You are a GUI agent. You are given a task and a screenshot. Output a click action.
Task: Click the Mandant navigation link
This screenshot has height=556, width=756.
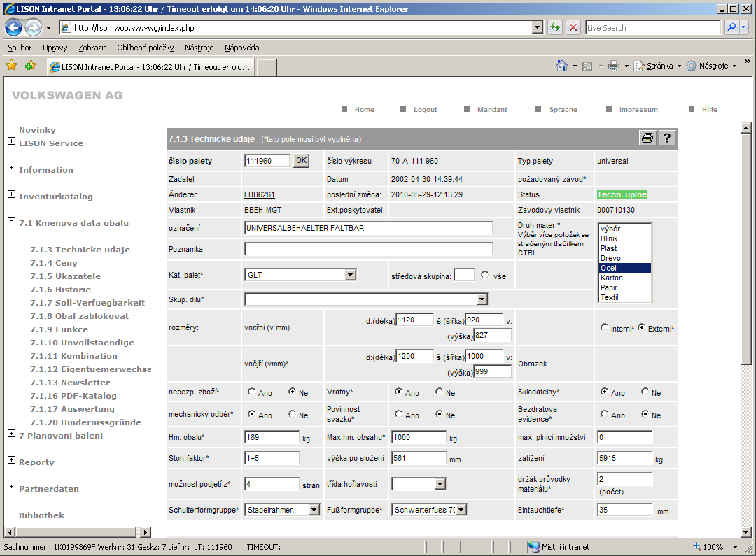492,109
